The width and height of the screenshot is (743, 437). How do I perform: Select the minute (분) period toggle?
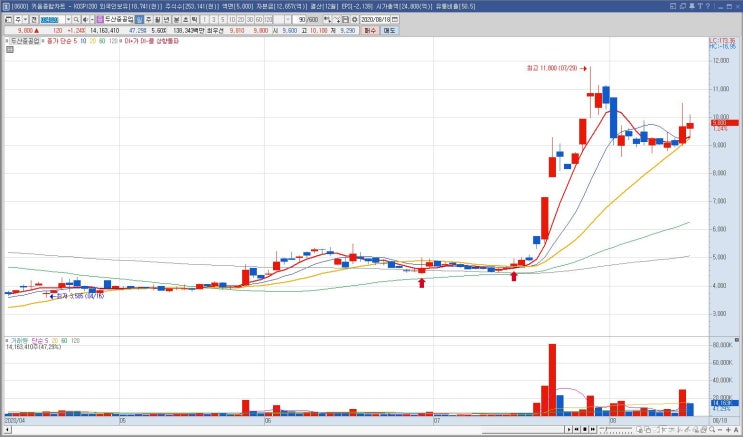pyautogui.click(x=176, y=19)
